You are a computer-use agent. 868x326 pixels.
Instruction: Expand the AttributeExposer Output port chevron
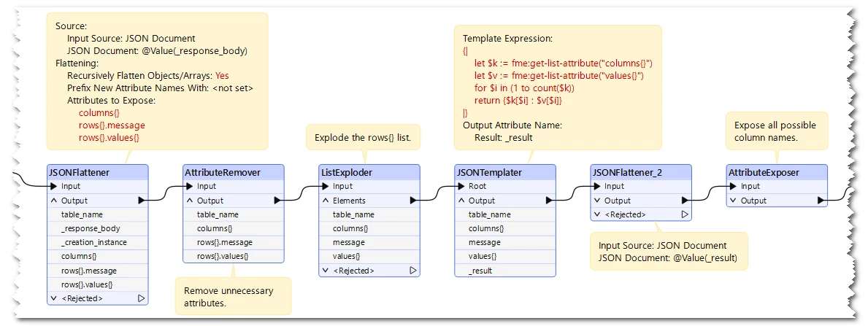(733, 201)
